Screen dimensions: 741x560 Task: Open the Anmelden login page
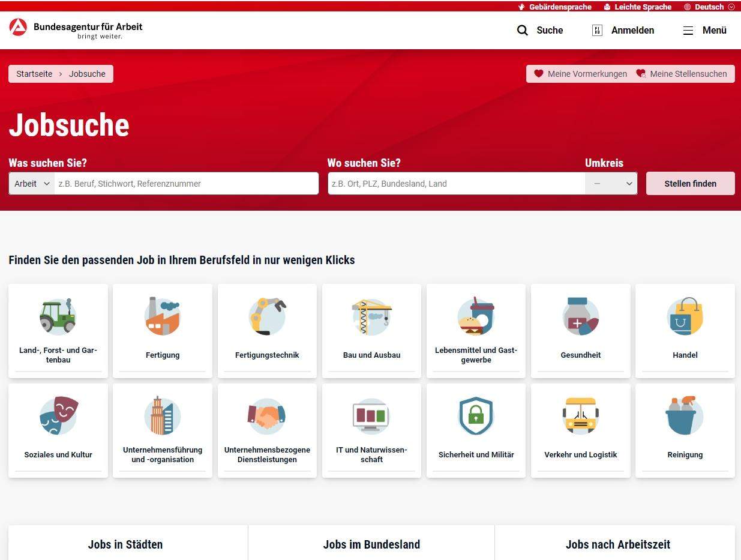point(622,30)
